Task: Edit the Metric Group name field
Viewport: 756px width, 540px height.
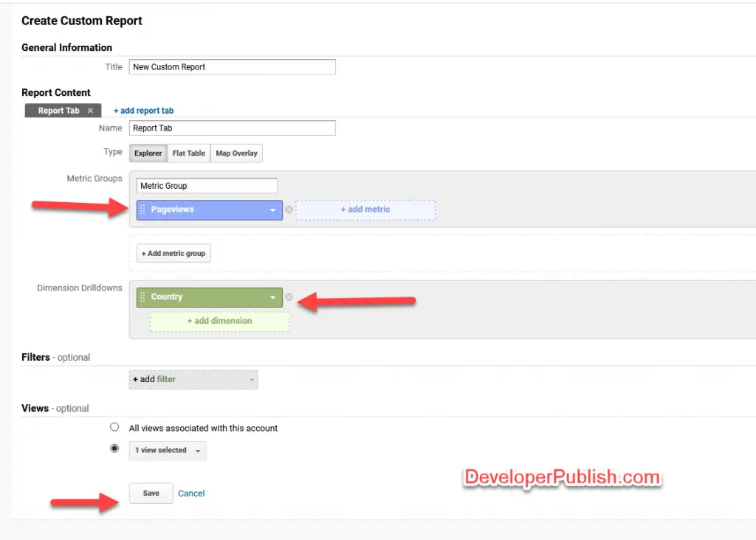Action: click(207, 186)
